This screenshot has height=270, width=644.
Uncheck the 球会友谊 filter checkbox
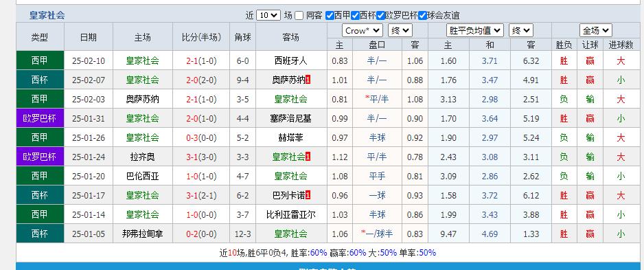pos(422,16)
